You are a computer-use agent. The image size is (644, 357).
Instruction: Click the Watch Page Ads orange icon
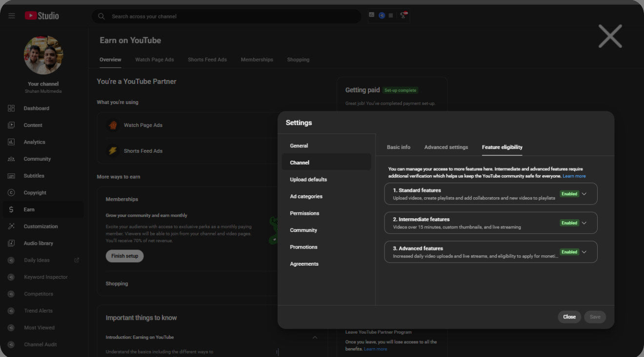coord(113,125)
